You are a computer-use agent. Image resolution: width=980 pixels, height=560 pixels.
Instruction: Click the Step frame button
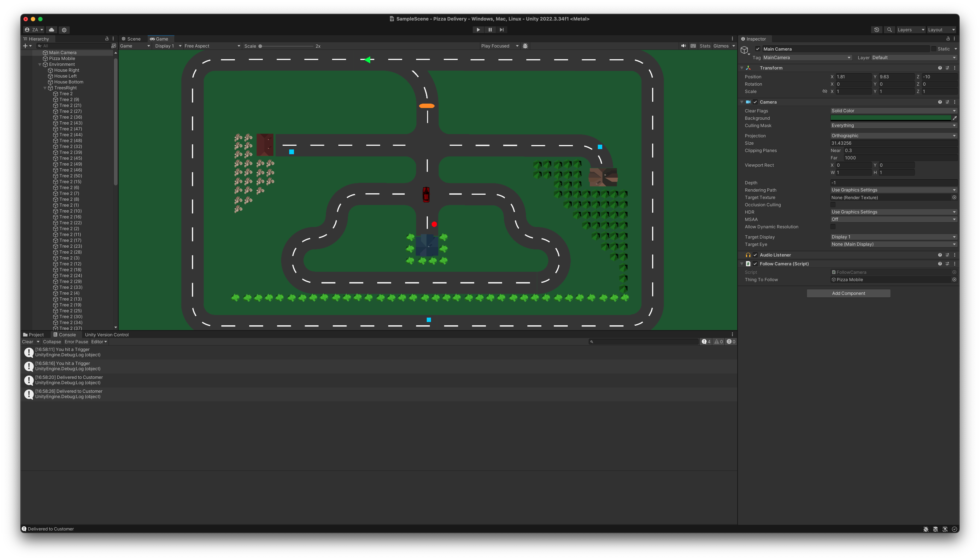click(x=502, y=30)
